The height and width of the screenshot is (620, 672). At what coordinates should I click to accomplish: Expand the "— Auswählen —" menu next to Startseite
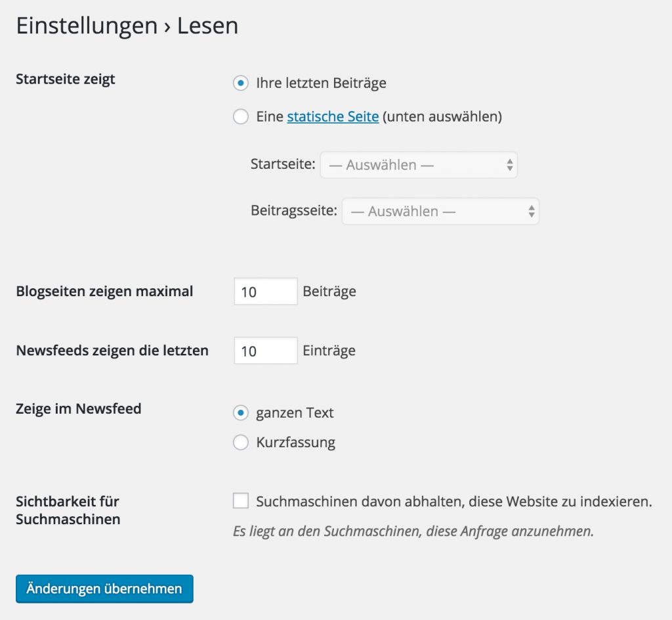coord(418,164)
